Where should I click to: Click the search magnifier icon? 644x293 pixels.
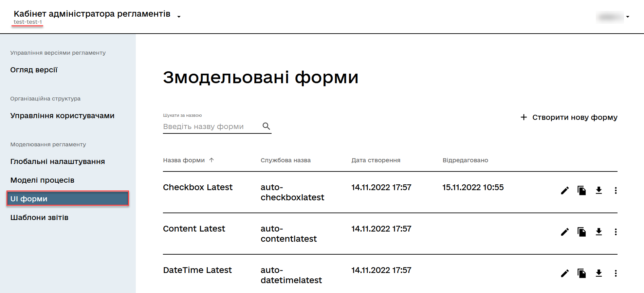coord(266,126)
